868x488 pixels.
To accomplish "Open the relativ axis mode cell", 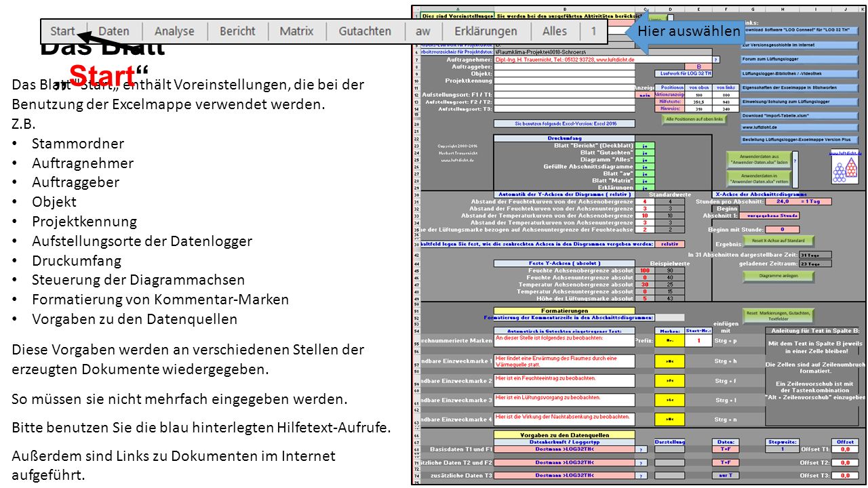I will [x=670, y=244].
